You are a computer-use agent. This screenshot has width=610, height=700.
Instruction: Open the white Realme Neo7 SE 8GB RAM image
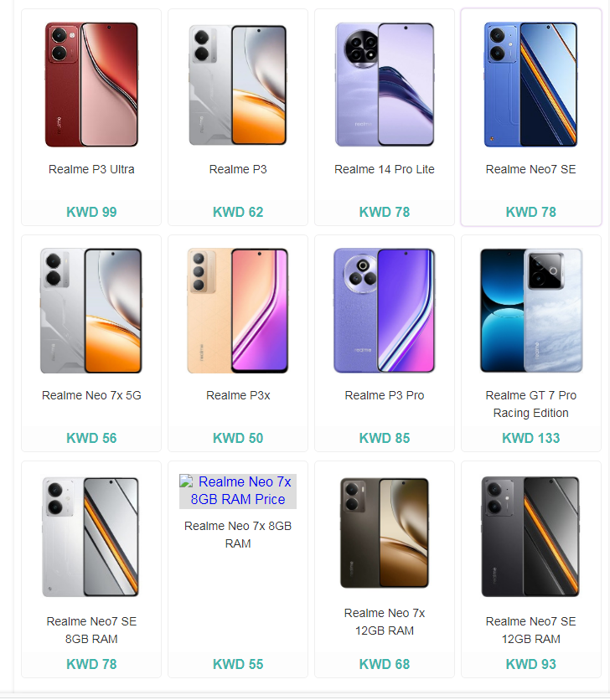point(91,537)
